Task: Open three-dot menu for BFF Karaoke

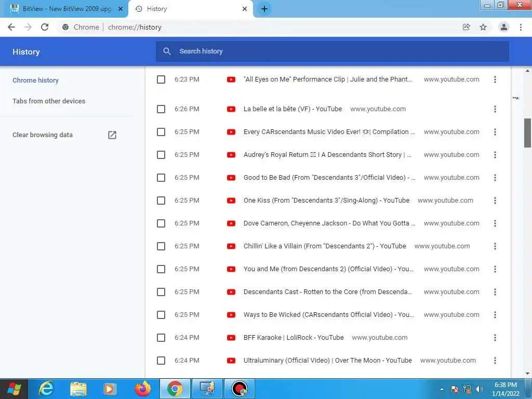Action: pyautogui.click(x=495, y=338)
